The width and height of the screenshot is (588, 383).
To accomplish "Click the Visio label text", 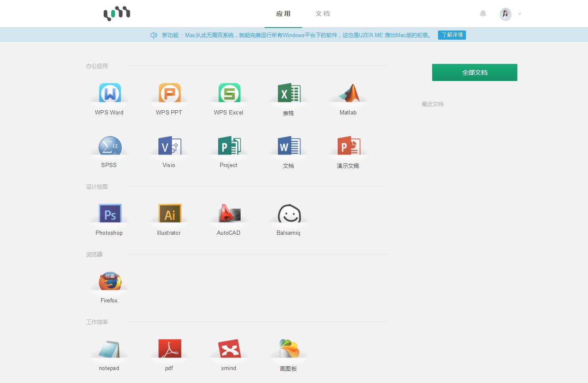I will click(x=169, y=165).
